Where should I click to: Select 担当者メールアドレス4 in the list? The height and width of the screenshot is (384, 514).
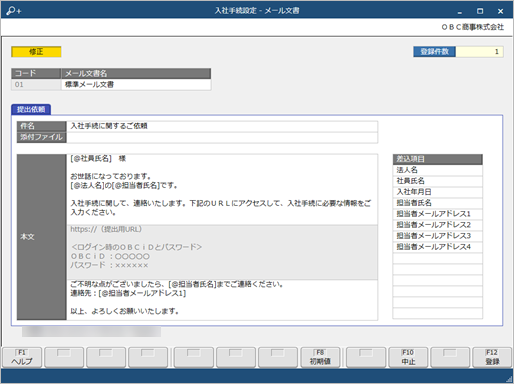(x=438, y=247)
